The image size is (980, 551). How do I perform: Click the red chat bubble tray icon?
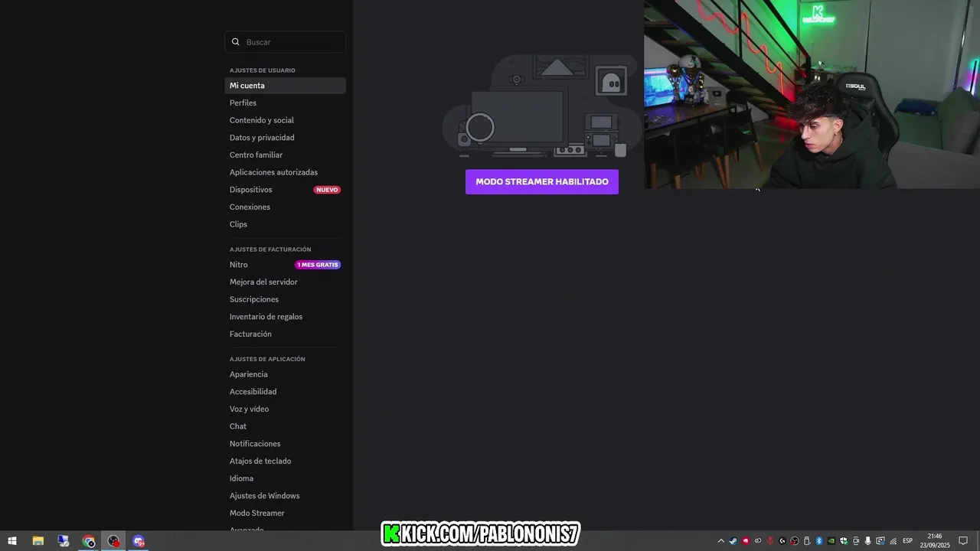[x=746, y=541]
